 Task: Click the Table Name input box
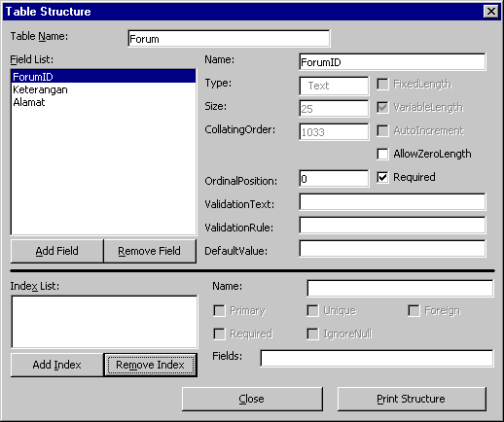(x=229, y=39)
